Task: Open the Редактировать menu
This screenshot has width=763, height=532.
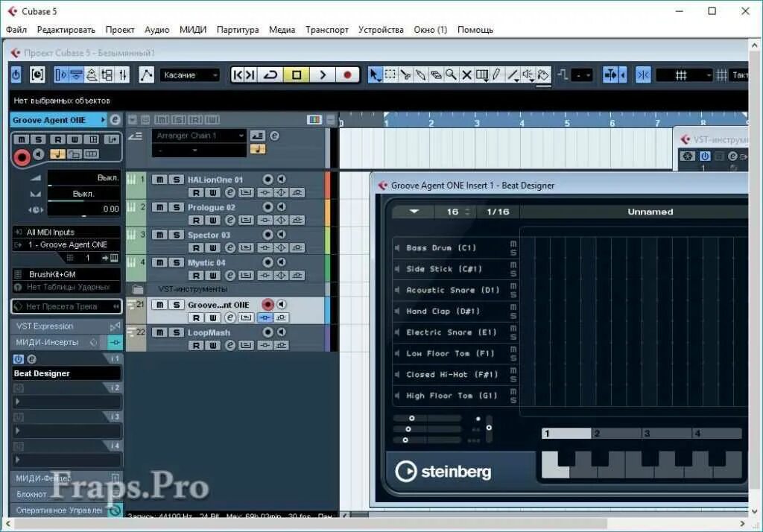Action: pyautogui.click(x=66, y=30)
